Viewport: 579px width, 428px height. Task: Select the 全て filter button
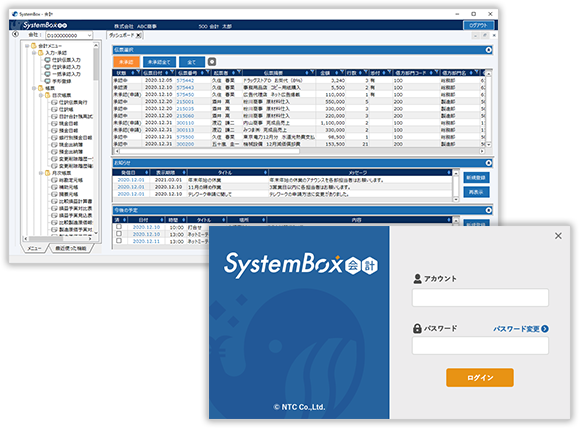[x=192, y=62]
